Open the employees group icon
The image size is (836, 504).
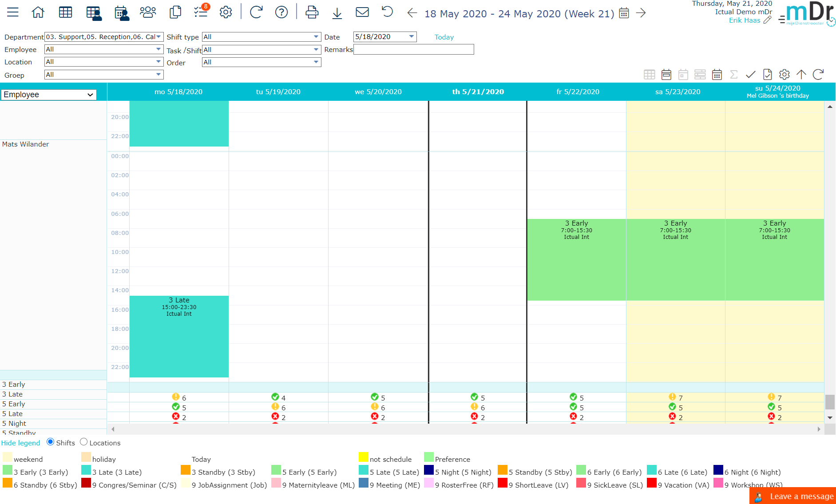click(x=147, y=12)
